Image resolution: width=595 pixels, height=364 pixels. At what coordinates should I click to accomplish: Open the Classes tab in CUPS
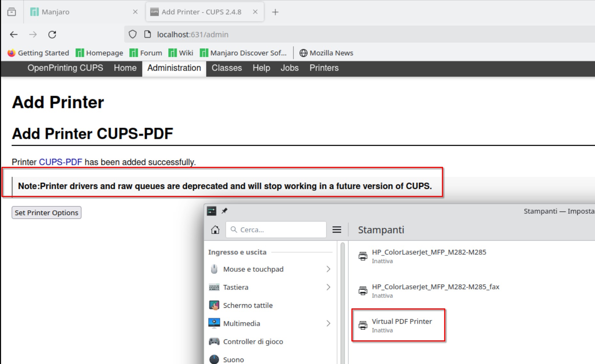click(227, 68)
